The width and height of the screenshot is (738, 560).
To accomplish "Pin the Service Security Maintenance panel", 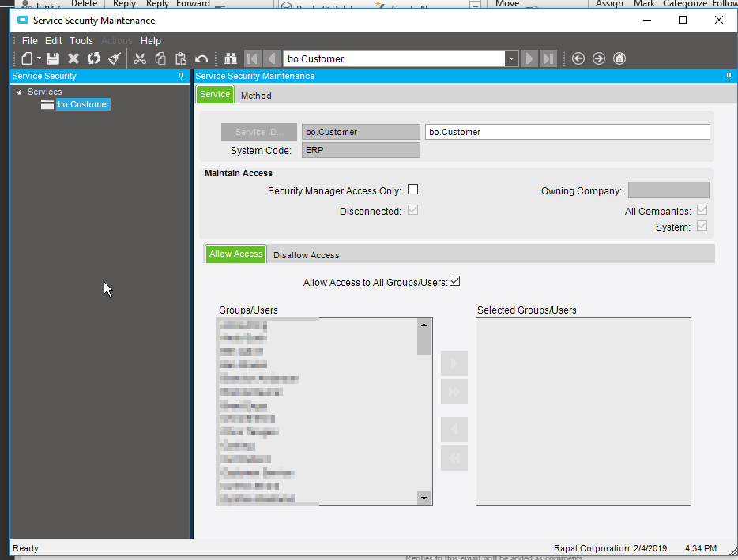I will pos(729,77).
